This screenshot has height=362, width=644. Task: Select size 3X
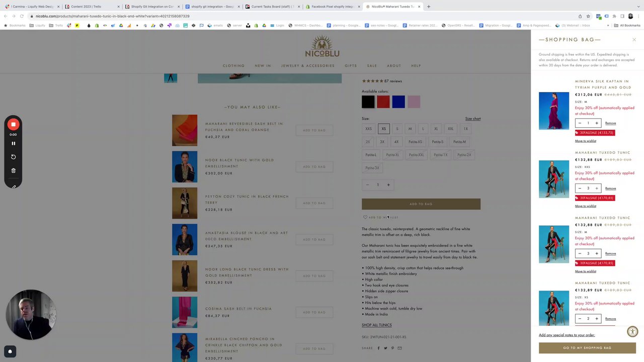point(382,142)
